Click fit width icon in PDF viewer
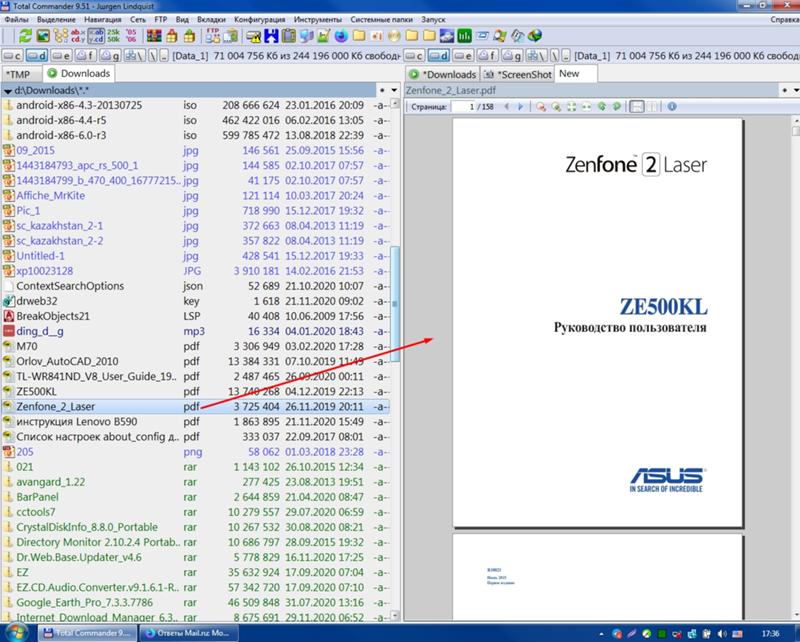The height and width of the screenshot is (642, 800). (x=587, y=107)
